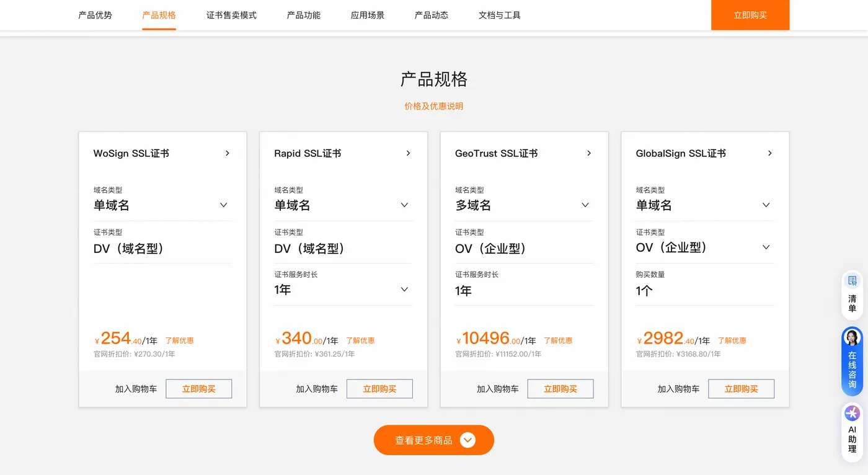This screenshot has width=868, height=475.
Task: Click the 产品规格 section heading
Action: click(x=434, y=79)
